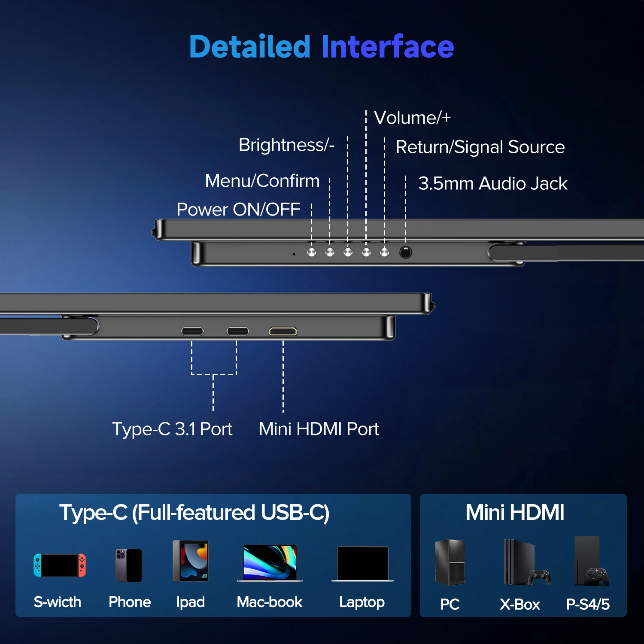
Task: Click the Detailed Interface heading
Action: (x=321, y=47)
